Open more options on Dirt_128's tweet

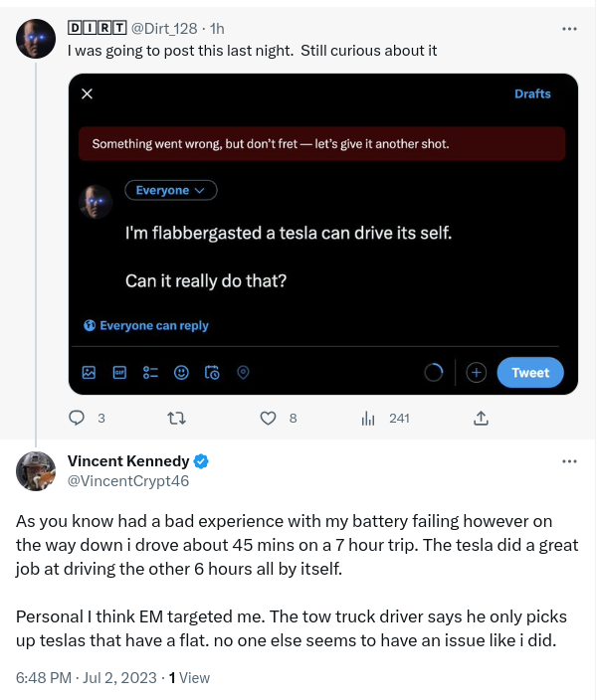point(569,29)
